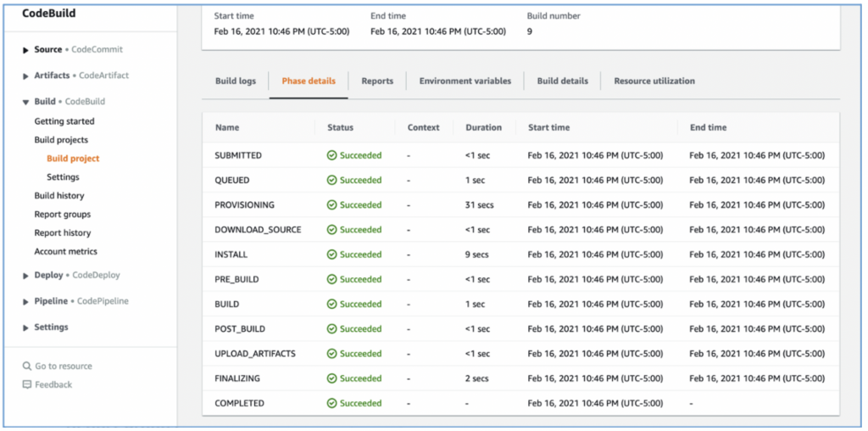The height and width of the screenshot is (431, 868).
Task: Click the POST_BUILD phase name
Action: pyautogui.click(x=240, y=329)
